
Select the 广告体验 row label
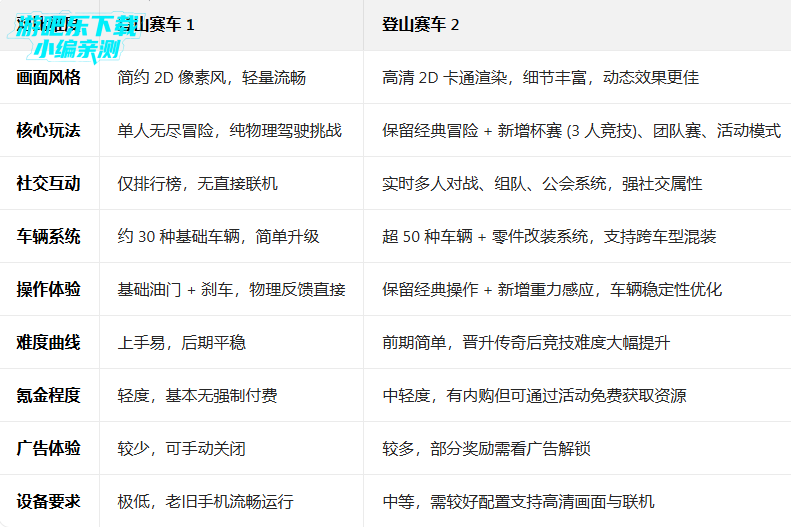[49, 448]
